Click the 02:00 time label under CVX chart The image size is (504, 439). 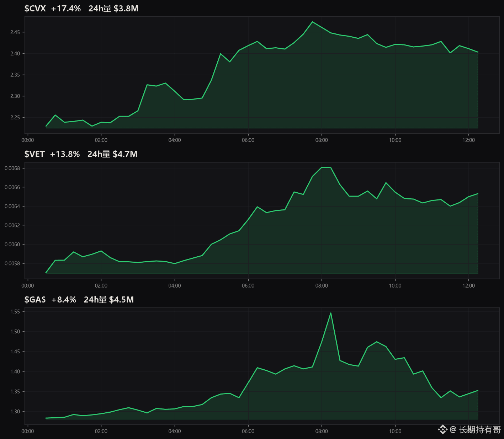tap(101, 140)
